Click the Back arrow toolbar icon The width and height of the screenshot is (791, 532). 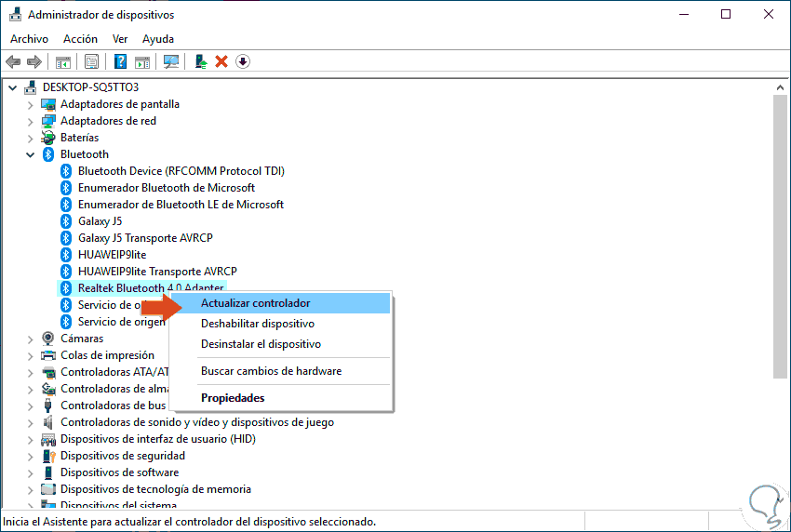click(x=13, y=61)
